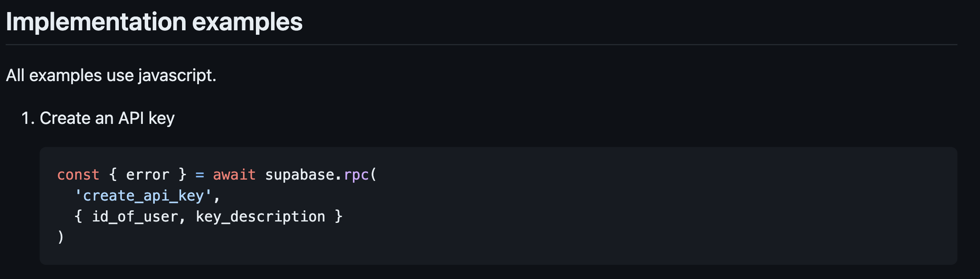This screenshot has height=279, width=980.
Task: Click the "Implementation examples" heading
Action: 154,22
